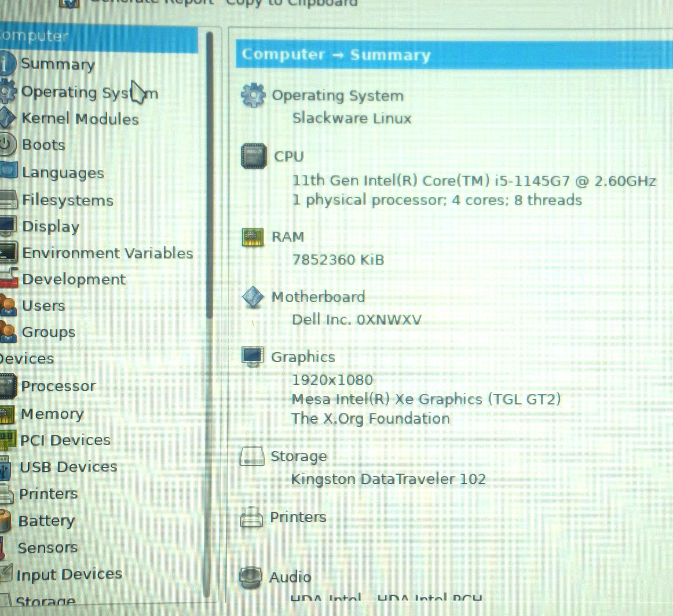Click the PCI Devices card icon

coord(8,440)
